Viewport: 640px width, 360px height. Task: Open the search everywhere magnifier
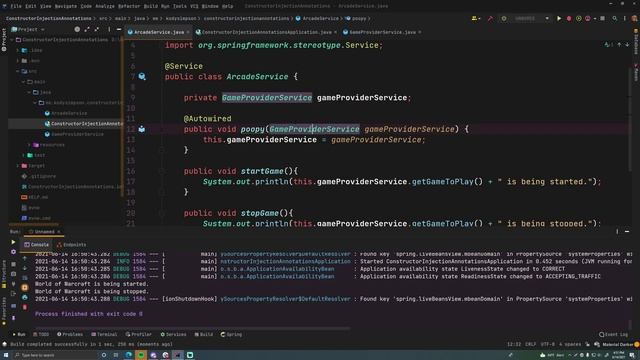(615, 18)
